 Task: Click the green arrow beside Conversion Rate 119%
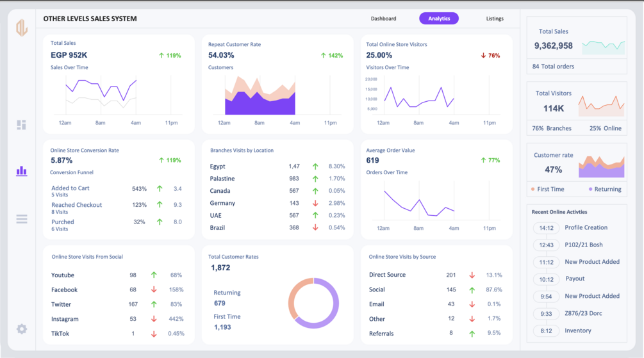click(x=161, y=160)
